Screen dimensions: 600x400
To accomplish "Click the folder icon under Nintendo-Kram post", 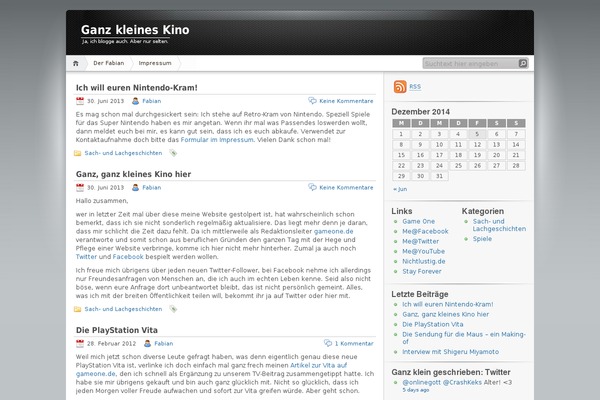I will [78, 153].
